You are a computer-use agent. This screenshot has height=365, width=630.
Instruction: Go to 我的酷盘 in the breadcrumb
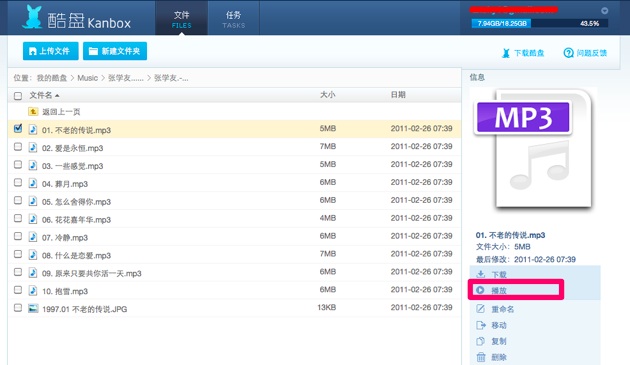52,78
